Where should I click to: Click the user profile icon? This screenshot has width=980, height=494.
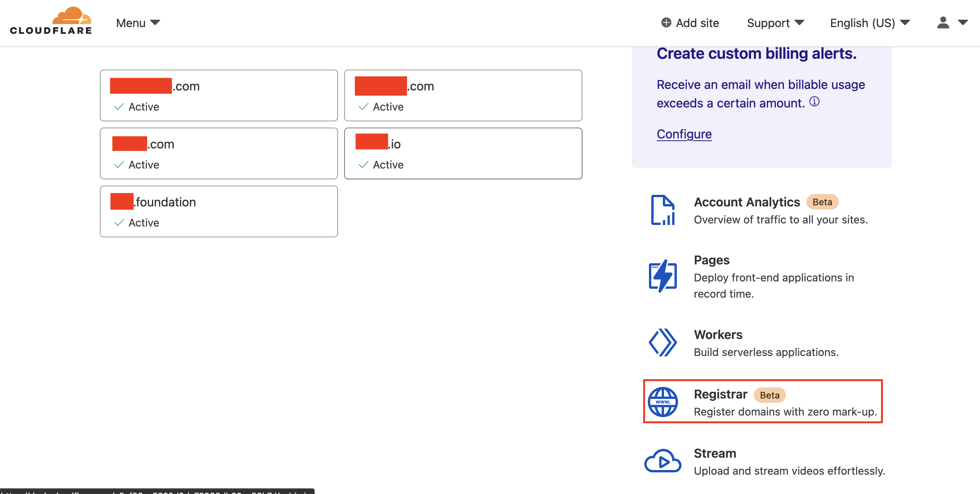pyautogui.click(x=943, y=23)
